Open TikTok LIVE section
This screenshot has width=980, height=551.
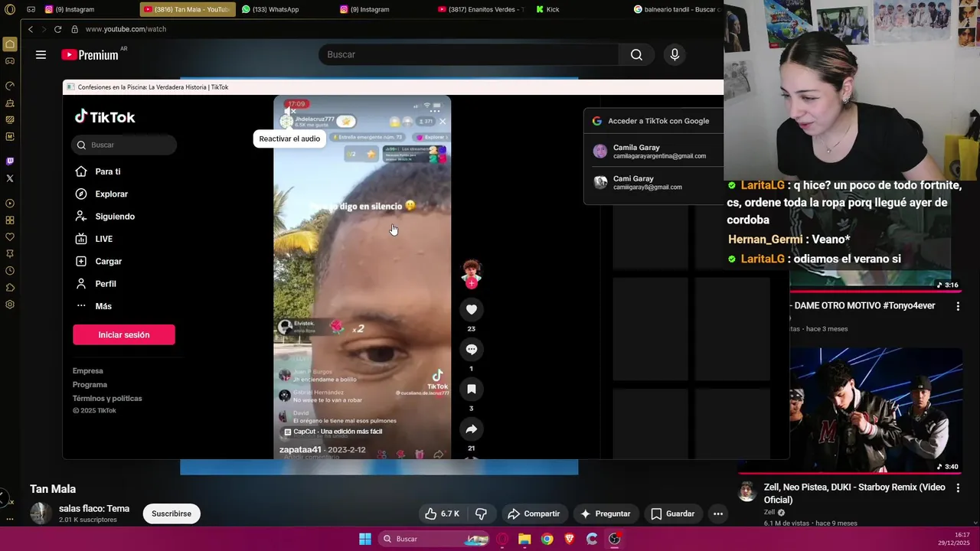[103, 239]
